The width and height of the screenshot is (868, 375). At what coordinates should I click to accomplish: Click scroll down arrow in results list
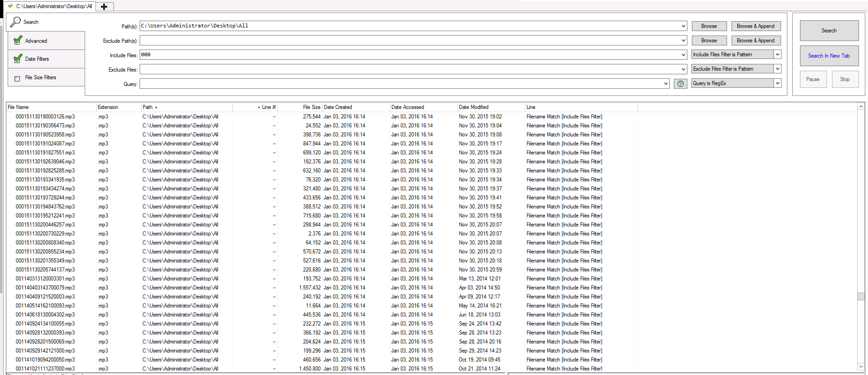861,366
